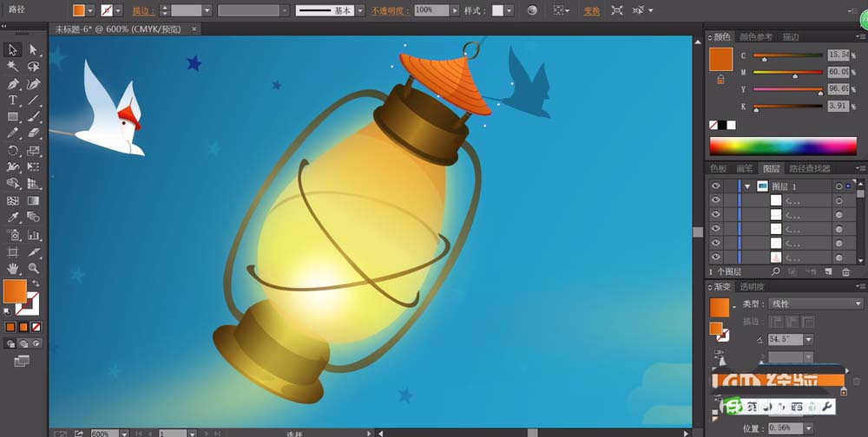Click the None swatch in Color panel
Viewport: 868px width, 437px height.
[x=713, y=126]
